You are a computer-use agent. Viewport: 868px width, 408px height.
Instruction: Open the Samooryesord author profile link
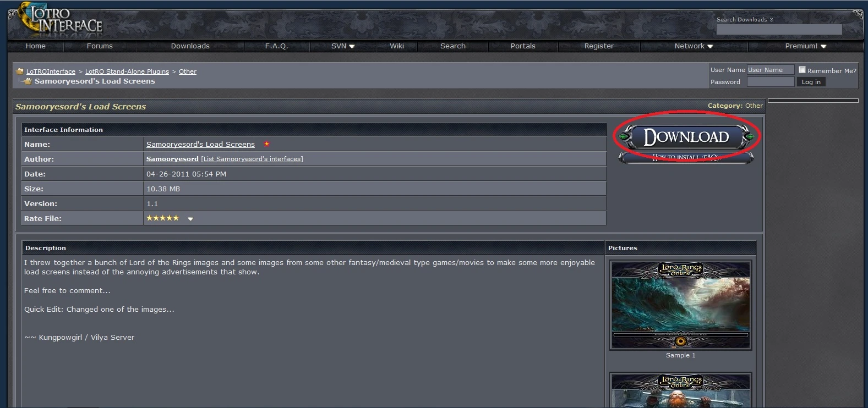[x=172, y=159]
